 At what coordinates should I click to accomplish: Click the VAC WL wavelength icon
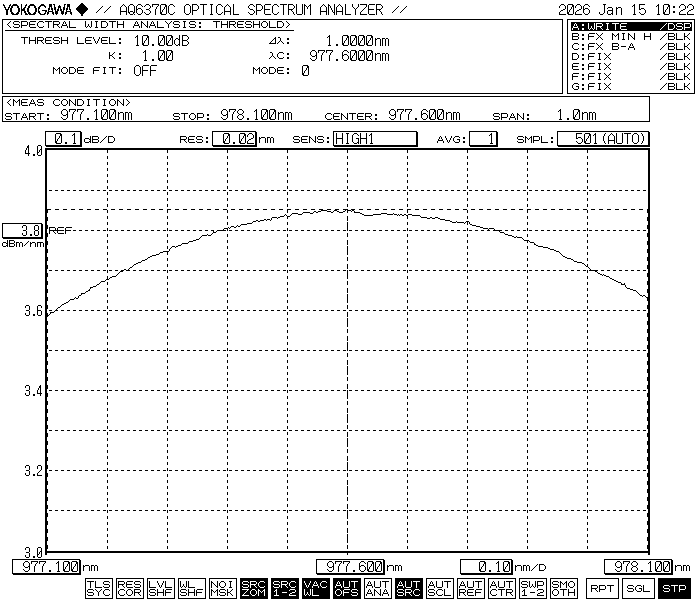pyautogui.click(x=316, y=589)
